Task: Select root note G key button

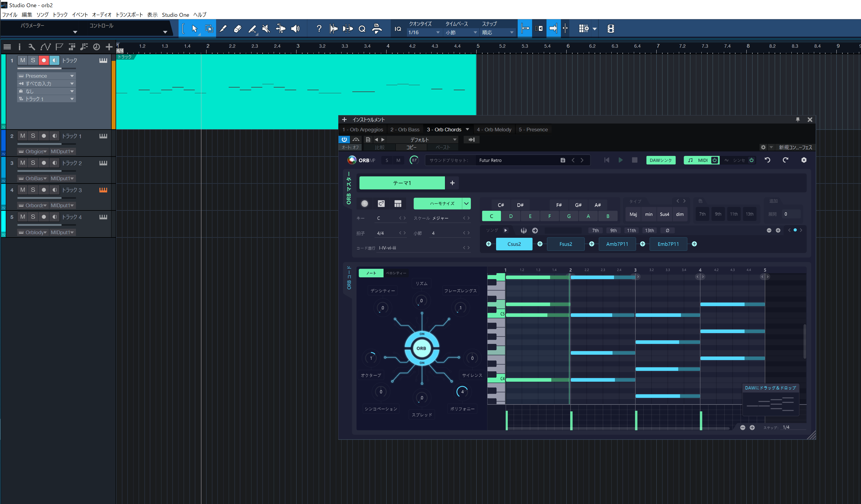Action: tap(569, 216)
